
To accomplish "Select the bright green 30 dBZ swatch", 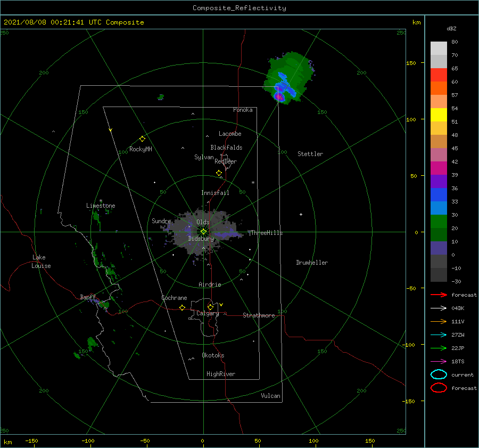I will click(439, 221).
